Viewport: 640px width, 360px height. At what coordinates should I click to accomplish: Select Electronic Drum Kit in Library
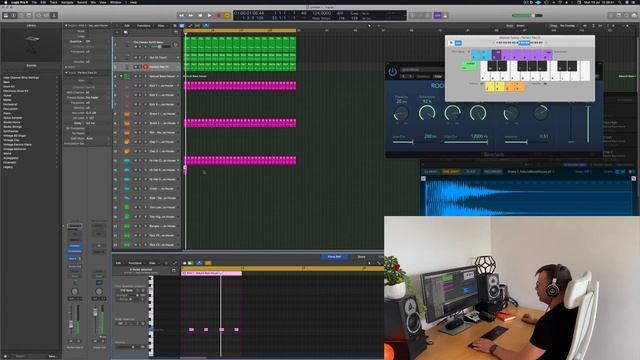[16, 91]
